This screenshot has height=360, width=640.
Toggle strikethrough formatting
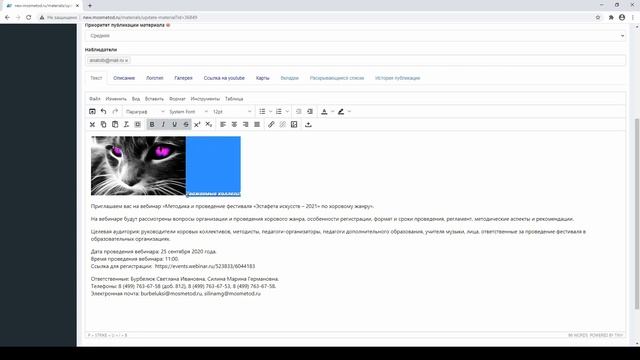[186, 124]
